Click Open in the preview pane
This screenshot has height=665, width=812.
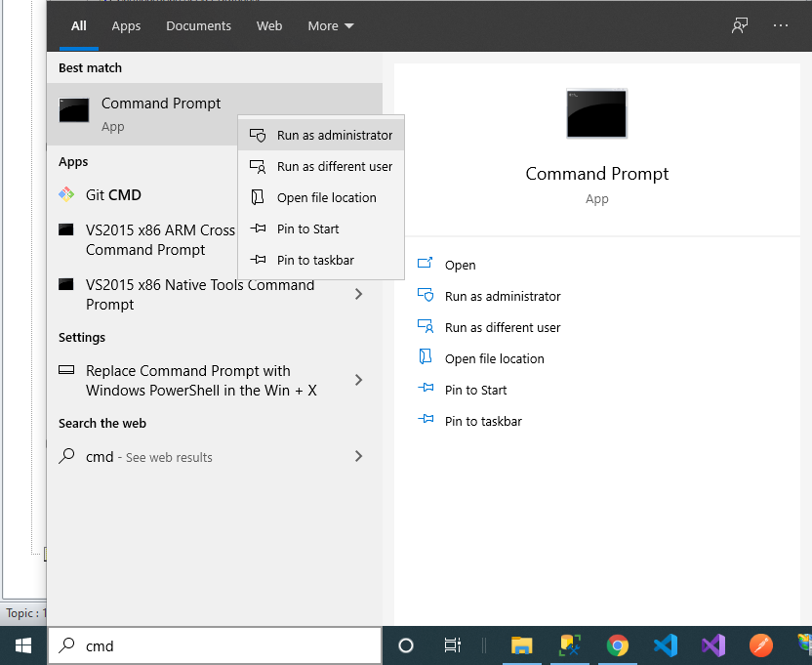click(x=460, y=265)
